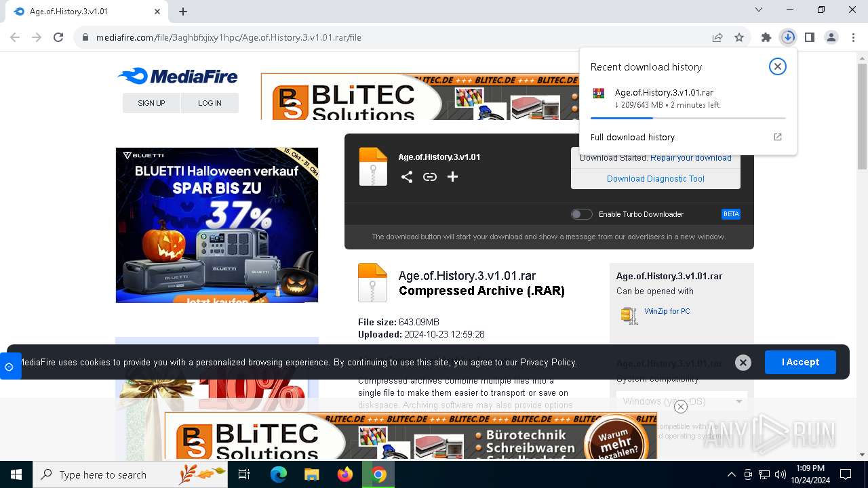
Task: Click the MediaFire logo
Action: 178,77
